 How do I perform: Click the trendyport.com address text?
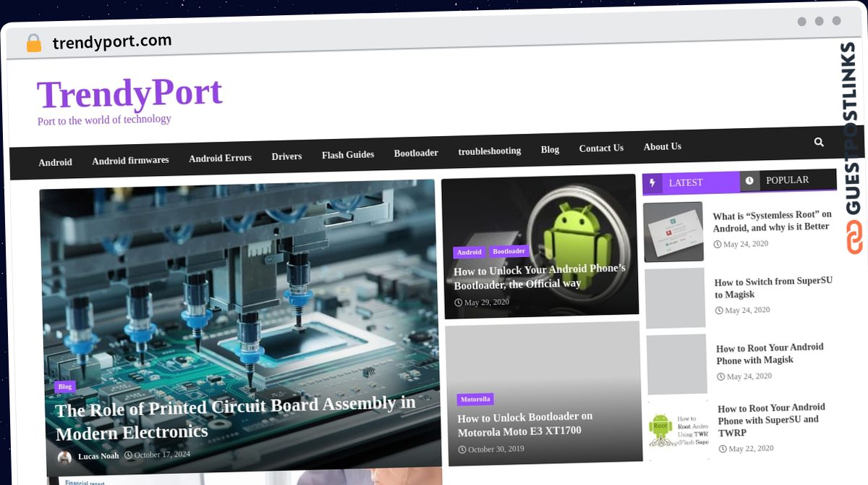tap(112, 42)
